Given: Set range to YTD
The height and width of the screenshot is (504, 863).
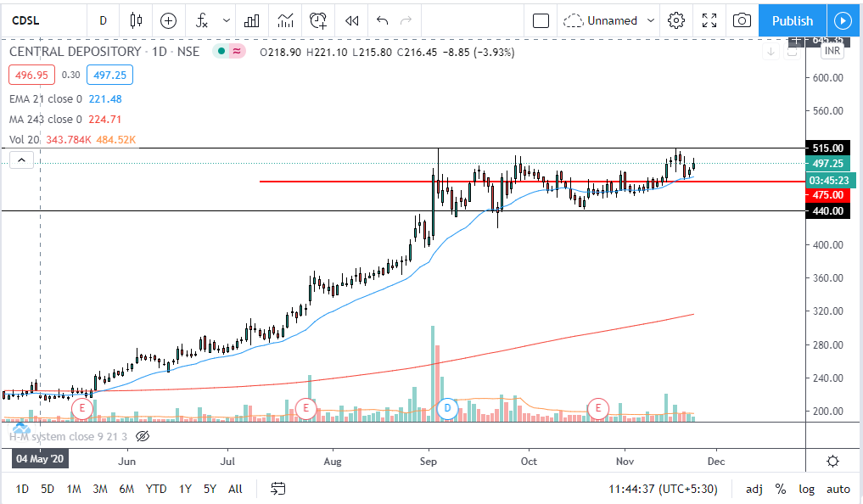Looking at the screenshot, I should tap(156, 489).
